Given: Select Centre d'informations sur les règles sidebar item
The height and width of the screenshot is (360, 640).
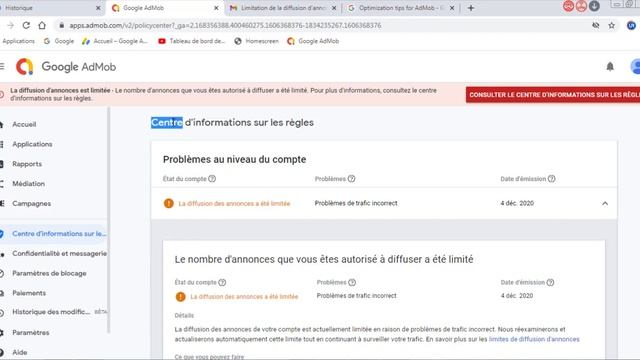Looking at the screenshot, I should point(53,234).
